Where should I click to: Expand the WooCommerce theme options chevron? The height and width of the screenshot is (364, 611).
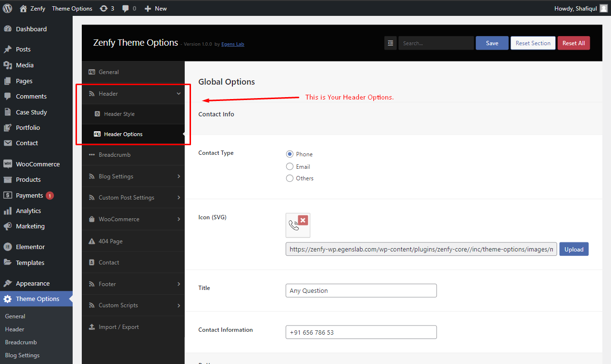click(178, 219)
